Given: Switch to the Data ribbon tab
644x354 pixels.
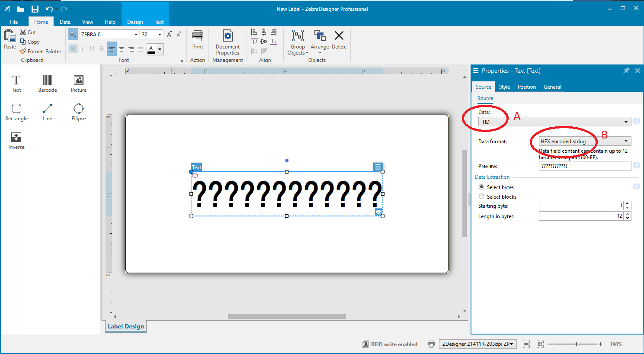Looking at the screenshot, I should 65,22.
